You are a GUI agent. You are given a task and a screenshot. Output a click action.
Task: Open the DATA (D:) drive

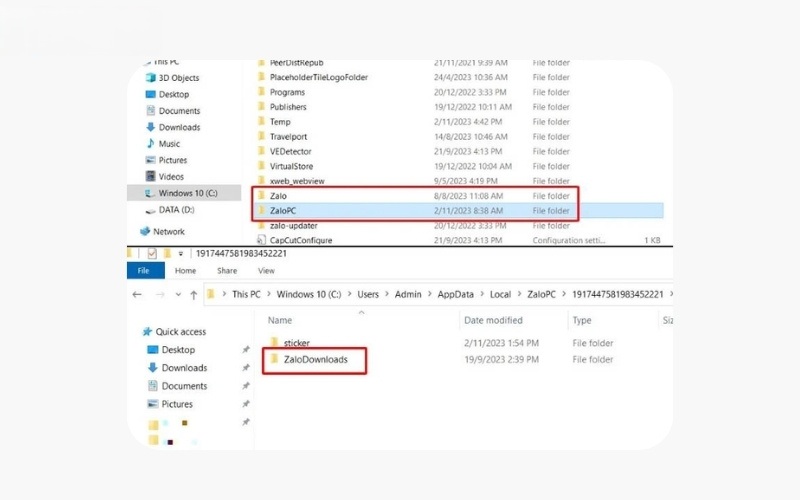point(170,210)
